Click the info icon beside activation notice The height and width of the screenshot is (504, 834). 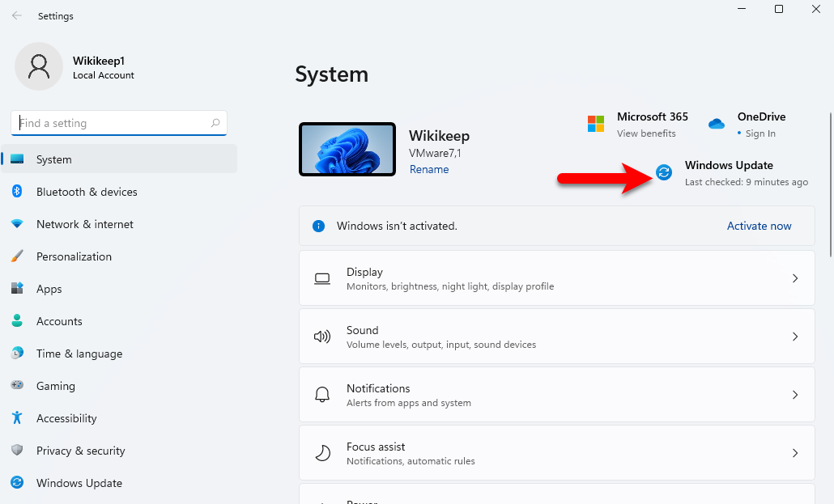pyautogui.click(x=318, y=226)
